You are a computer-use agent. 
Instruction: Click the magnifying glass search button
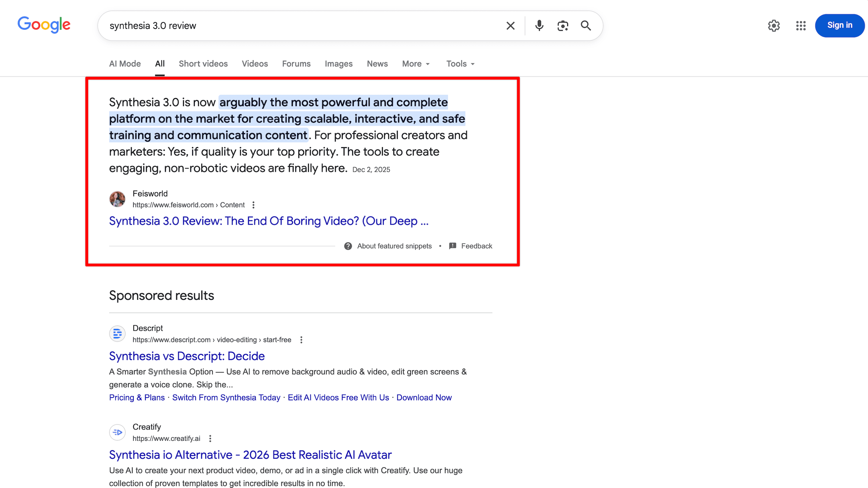click(x=586, y=26)
